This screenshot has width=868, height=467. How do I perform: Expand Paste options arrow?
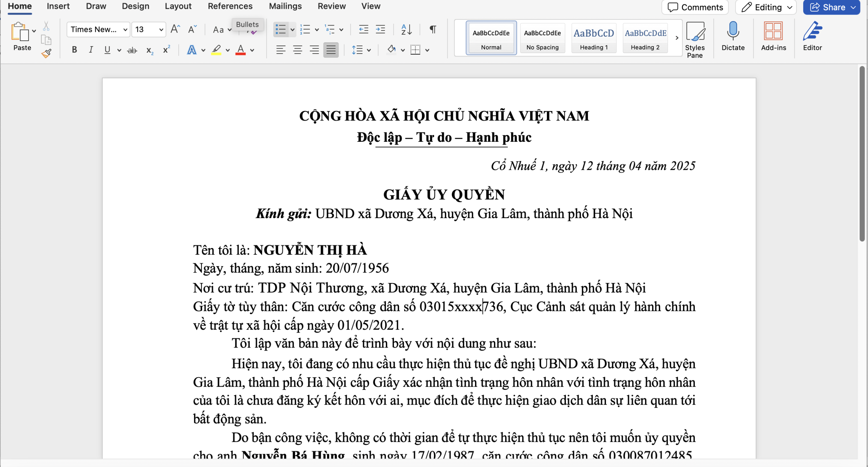(x=34, y=31)
